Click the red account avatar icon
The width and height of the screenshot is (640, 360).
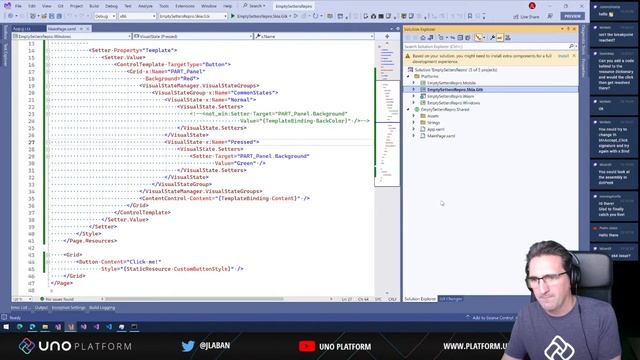tap(532, 6)
